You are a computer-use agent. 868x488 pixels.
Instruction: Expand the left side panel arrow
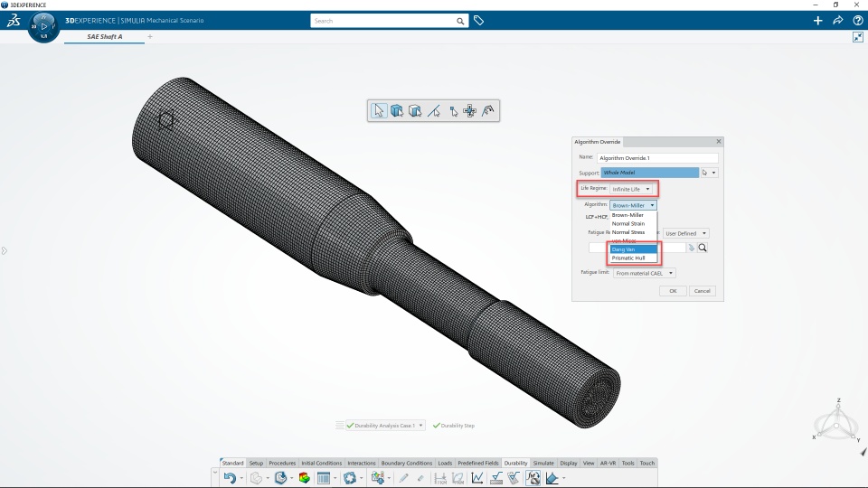click(x=5, y=251)
